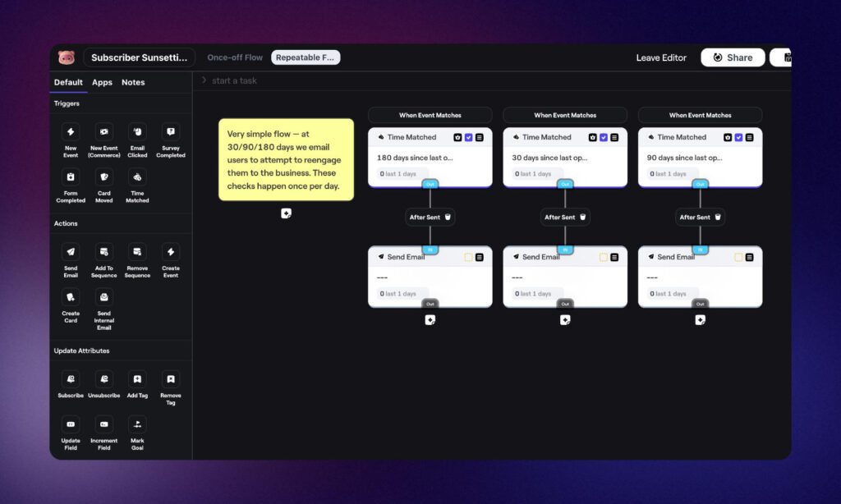Viewport: 841px width, 504px height.
Task: Select the Unsubscribe attribute action
Action: coord(103,386)
